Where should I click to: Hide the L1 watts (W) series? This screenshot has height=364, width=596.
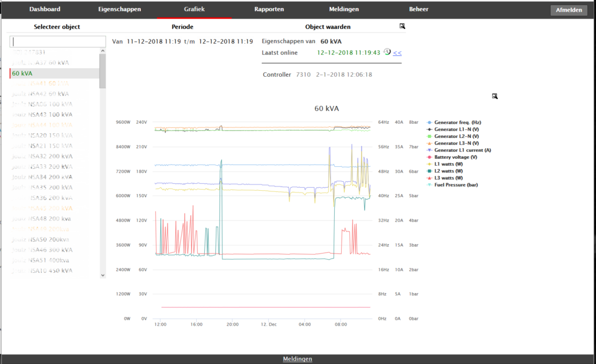click(x=449, y=164)
